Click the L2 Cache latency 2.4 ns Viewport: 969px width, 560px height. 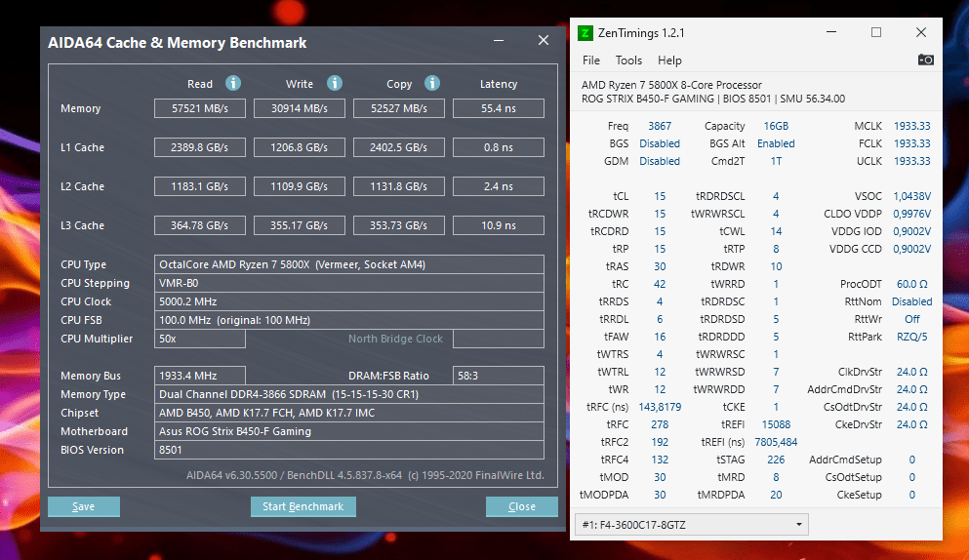click(x=498, y=186)
